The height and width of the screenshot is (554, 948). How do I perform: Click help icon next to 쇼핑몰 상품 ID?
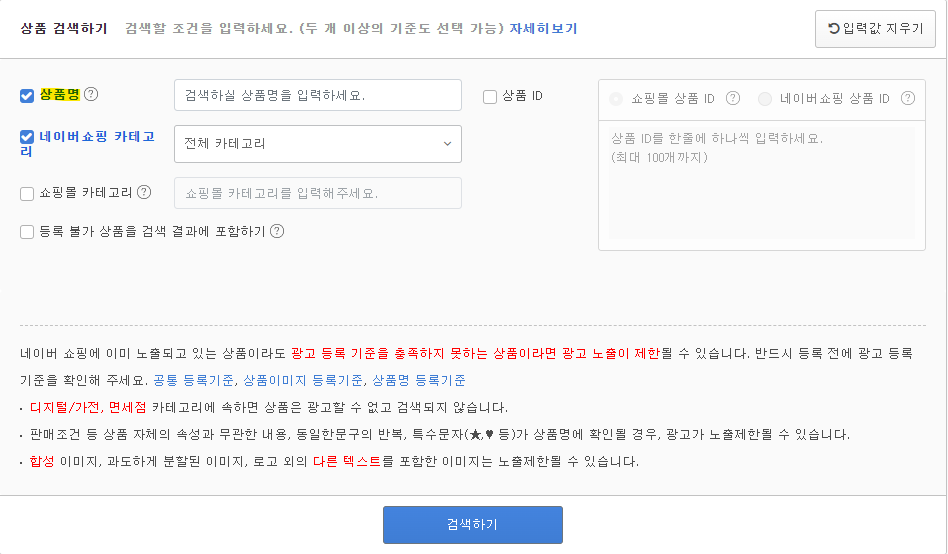point(733,98)
